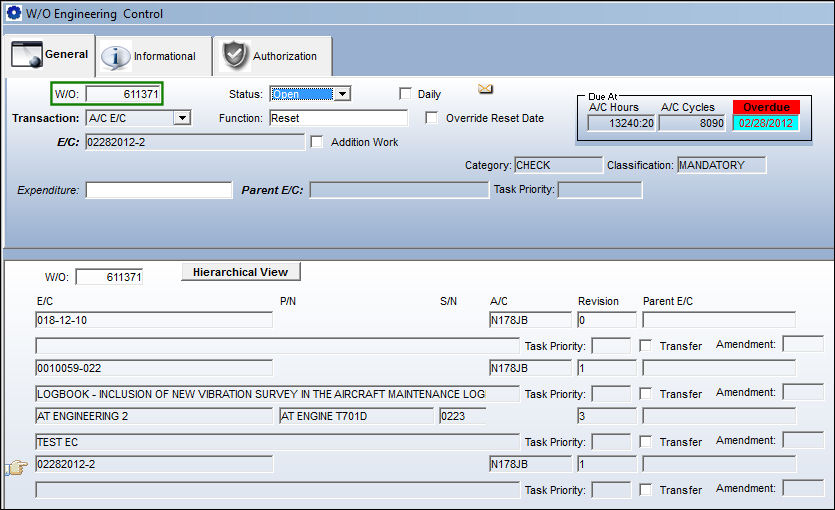Check Transfer in the LOGBOOK description row
Image resolution: width=835 pixels, height=510 pixels.
tap(645, 393)
